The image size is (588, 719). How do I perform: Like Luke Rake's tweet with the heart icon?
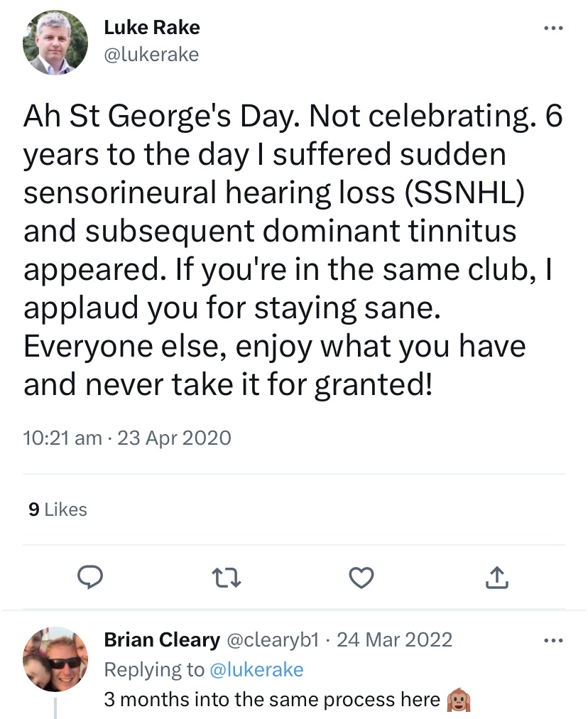point(361,578)
